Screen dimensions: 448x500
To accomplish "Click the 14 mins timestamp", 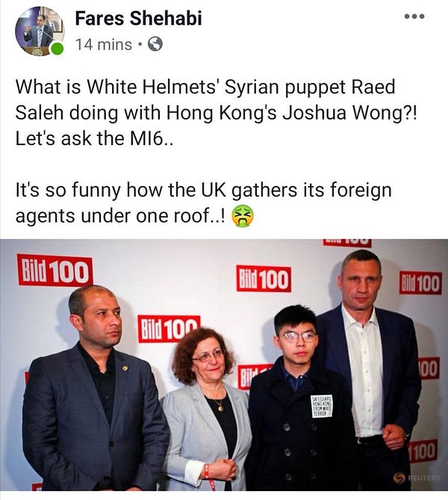I will [x=104, y=44].
